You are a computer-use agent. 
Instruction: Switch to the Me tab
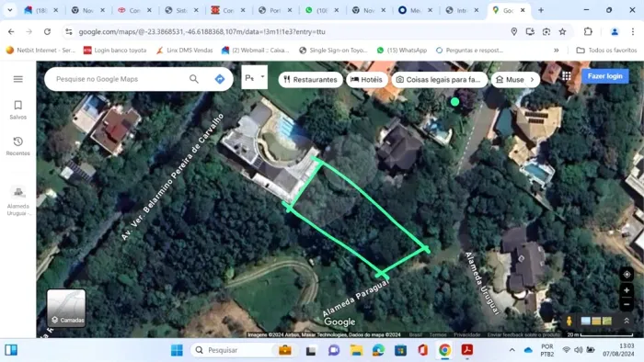(x=415, y=10)
